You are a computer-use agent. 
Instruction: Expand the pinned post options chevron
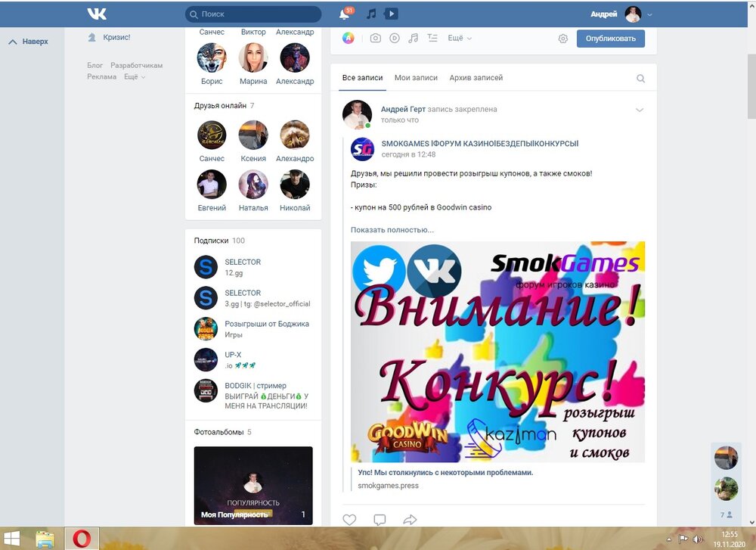tap(640, 110)
